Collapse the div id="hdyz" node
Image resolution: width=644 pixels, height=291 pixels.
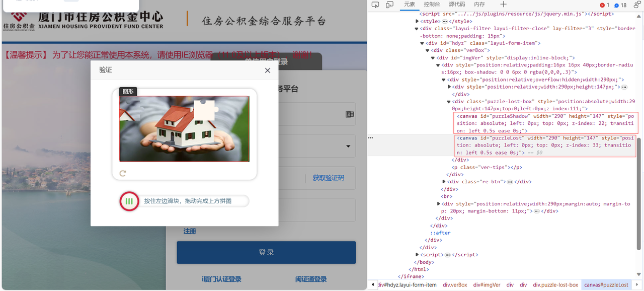coord(422,43)
